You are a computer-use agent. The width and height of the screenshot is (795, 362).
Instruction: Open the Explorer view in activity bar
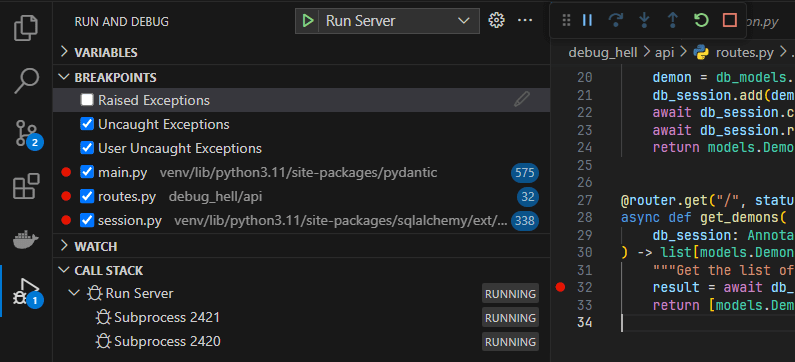[x=26, y=28]
